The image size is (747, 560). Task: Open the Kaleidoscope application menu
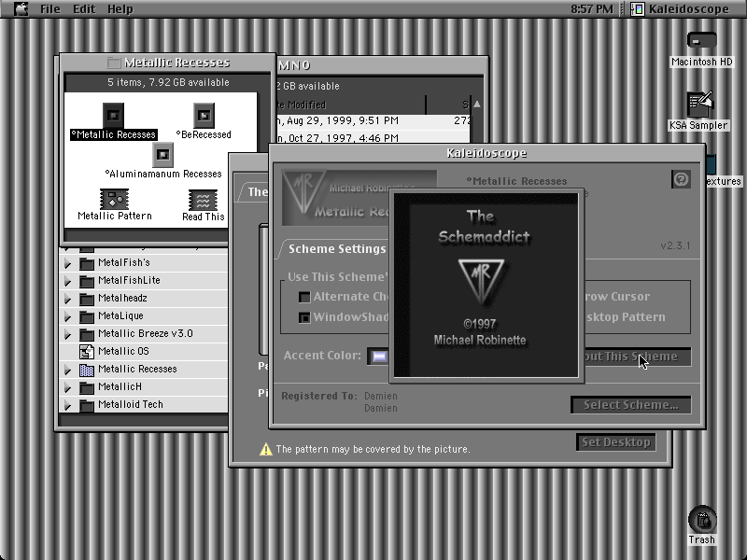[x=681, y=9]
